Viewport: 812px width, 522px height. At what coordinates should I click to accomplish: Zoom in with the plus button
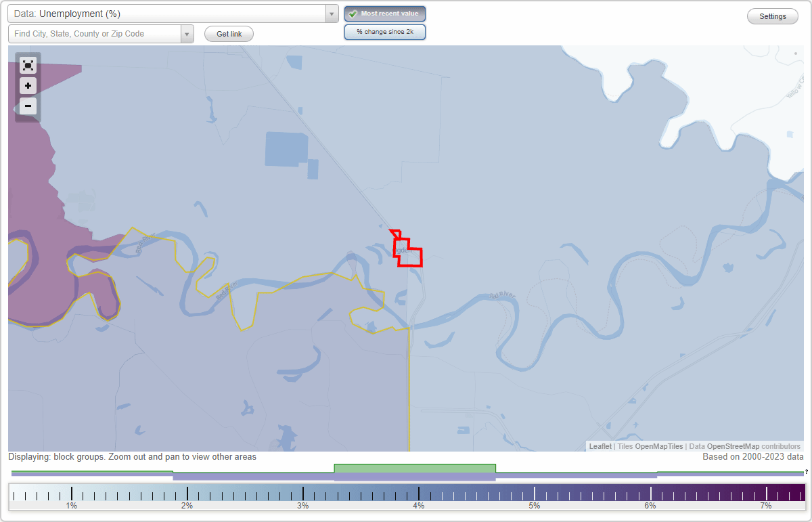(28, 86)
